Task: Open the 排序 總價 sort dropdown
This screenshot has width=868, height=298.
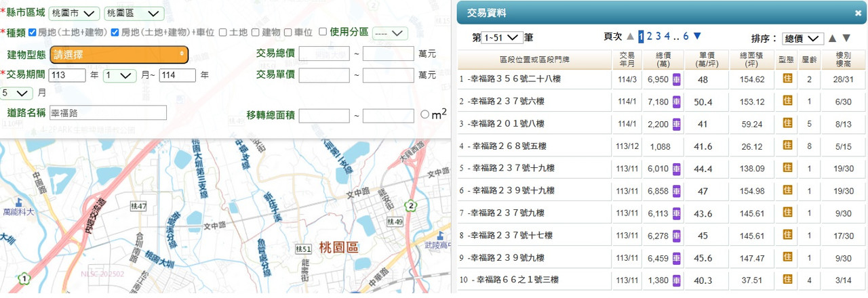Action: (802, 39)
